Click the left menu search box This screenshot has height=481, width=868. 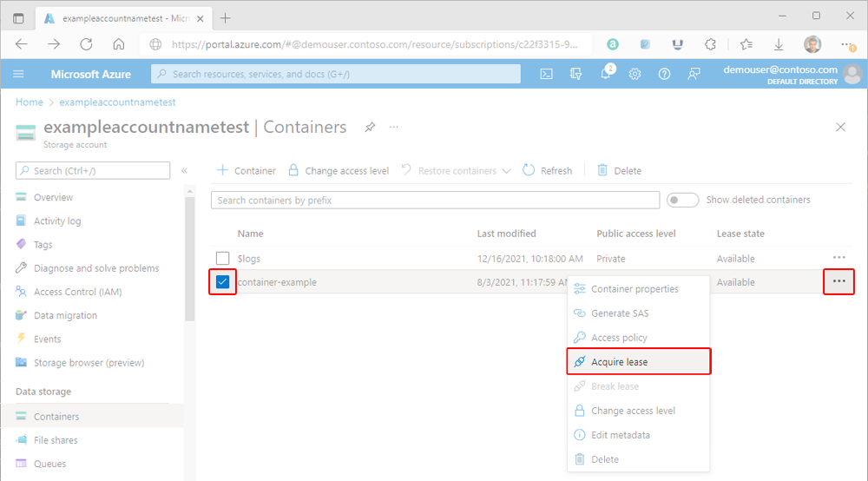(93, 170)
